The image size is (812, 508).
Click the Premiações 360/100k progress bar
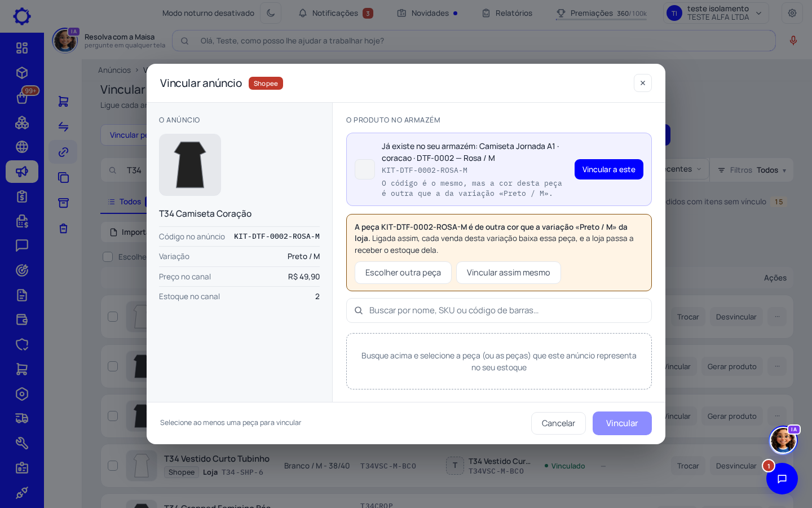pyautogui.click(x=601, y=19)
